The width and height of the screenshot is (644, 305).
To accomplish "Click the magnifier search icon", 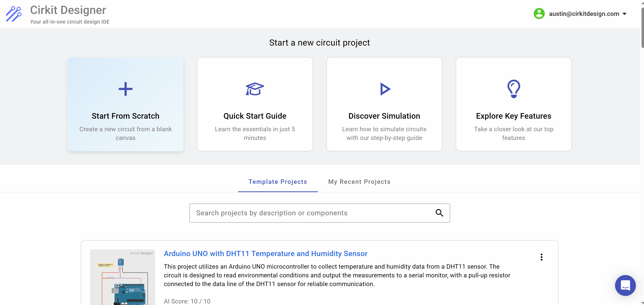I will 439,213.
